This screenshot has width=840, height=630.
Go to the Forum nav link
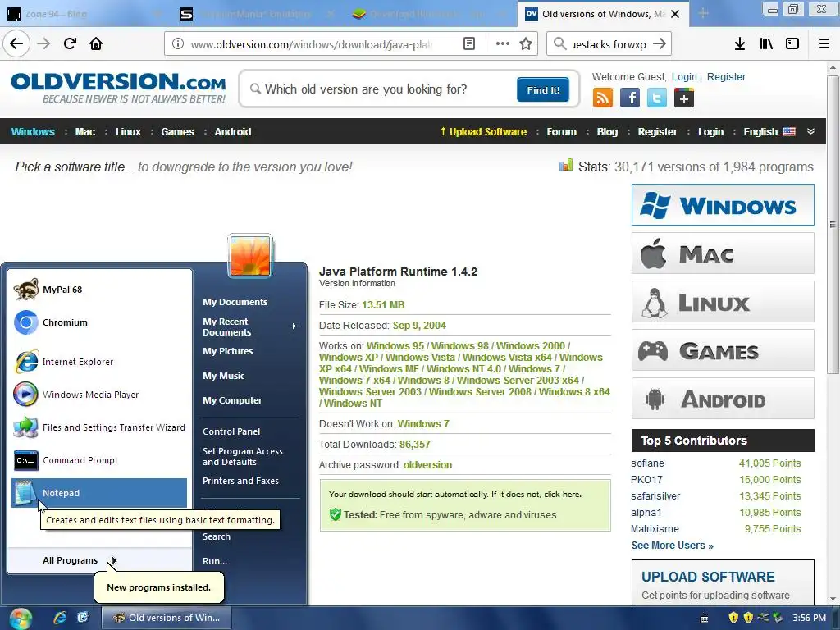(561, 132)
